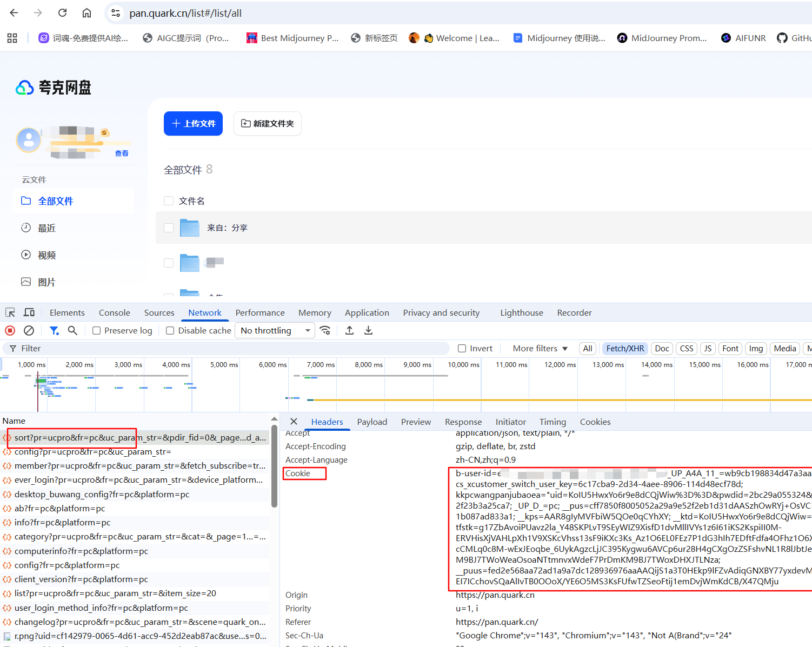812x647 pixels.
Task: Check the Invert filter checkbox
Action: tap(462, 349)
